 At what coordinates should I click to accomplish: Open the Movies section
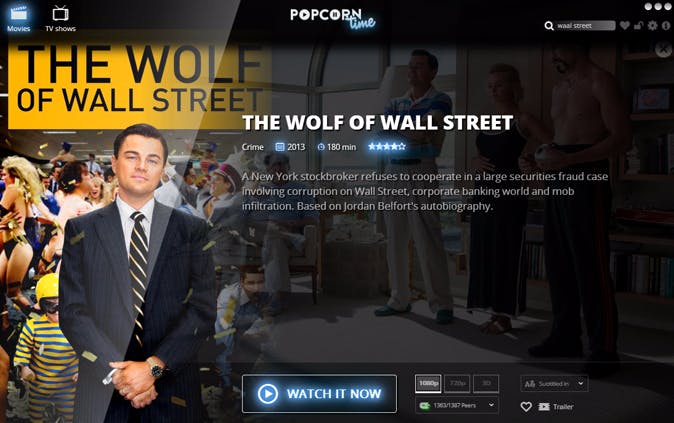18,18
